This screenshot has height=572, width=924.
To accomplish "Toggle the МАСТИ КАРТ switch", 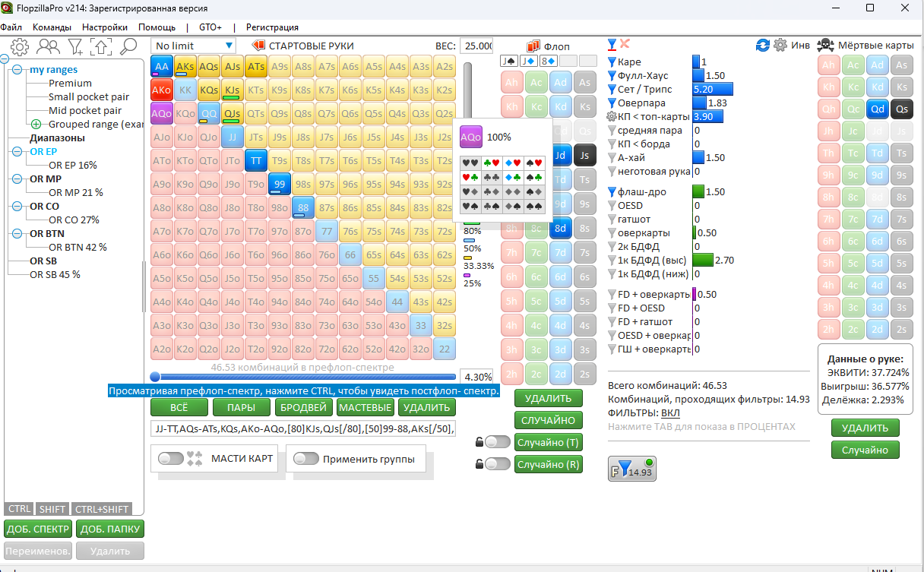I will 171,459.
